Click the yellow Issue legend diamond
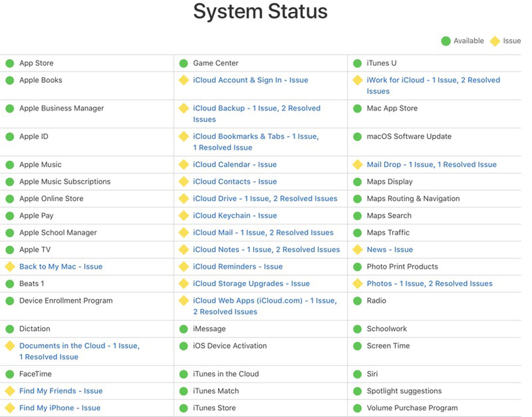Image resolution: width=532 pixels, height=417 pixels. coord(495,41)
